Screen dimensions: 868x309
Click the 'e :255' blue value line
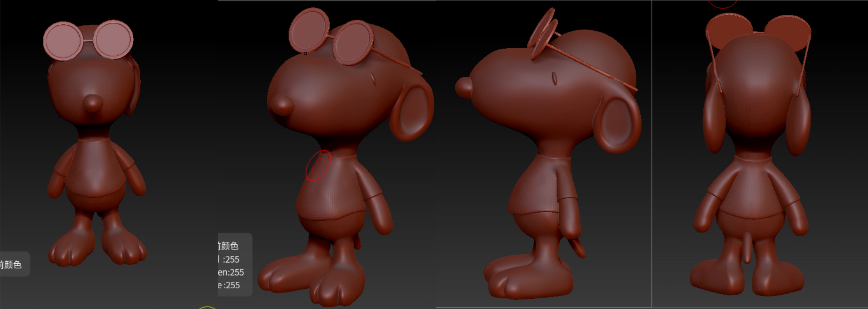pyautogui.click(x=229, y=285)
